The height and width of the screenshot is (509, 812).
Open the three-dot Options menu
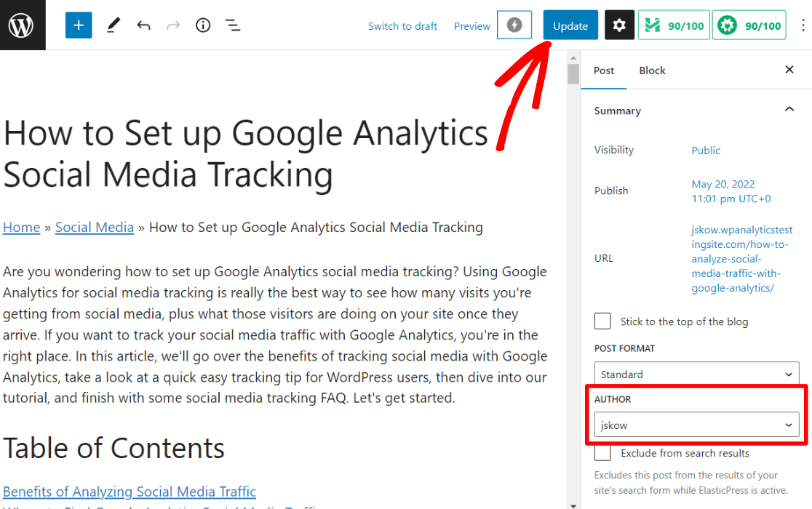(x=802, y=25)
